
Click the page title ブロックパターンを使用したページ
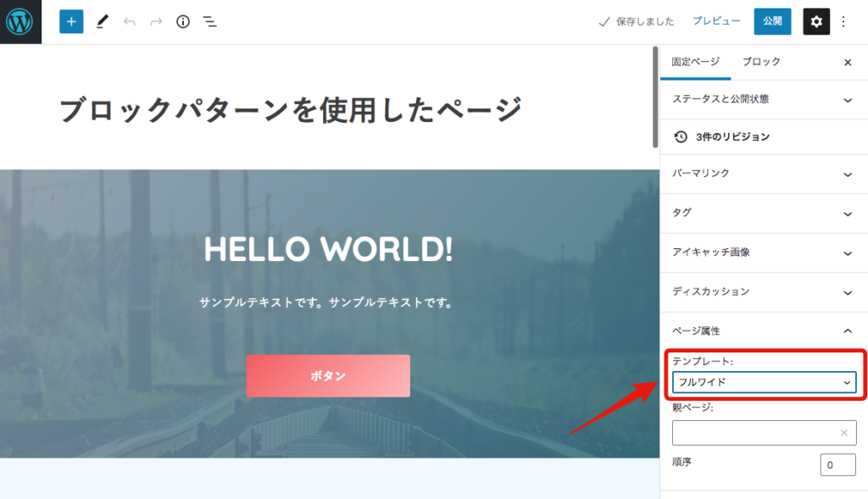(x=291, y=109)
